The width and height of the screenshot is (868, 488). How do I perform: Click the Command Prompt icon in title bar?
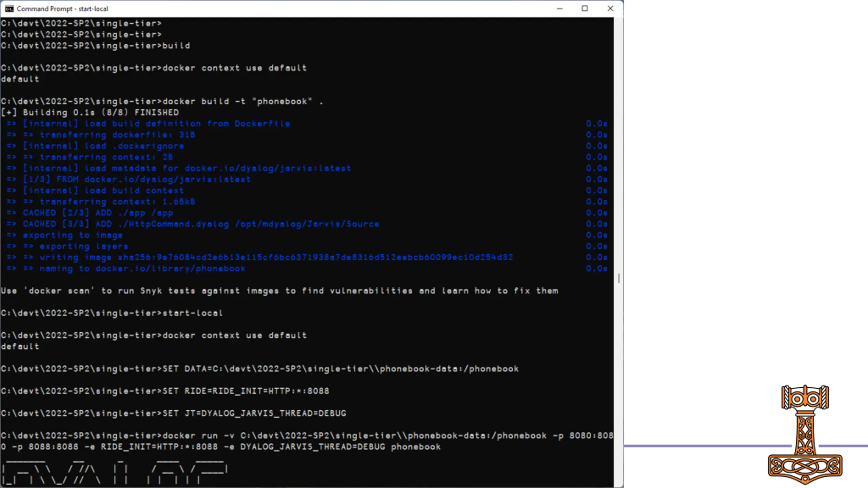coord(9,9)
